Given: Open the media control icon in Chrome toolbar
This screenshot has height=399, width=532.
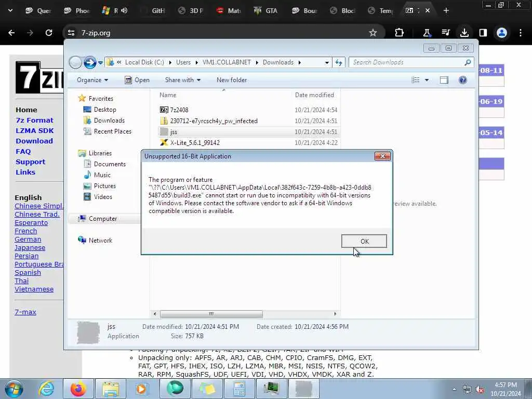Looking at the screenshot, I should 445,33.
